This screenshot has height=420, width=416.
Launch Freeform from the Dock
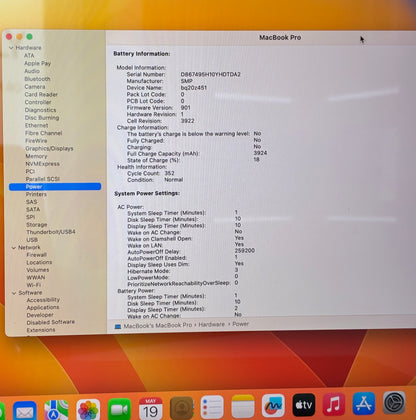273,405
